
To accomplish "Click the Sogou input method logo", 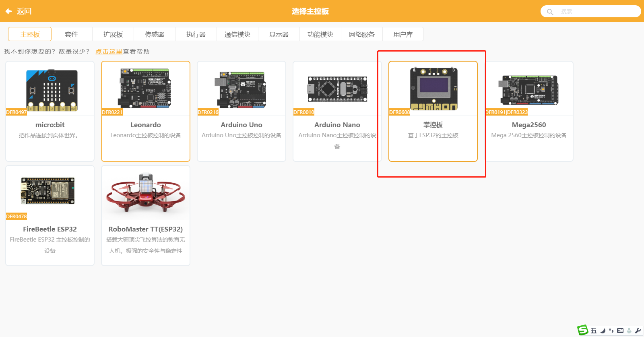I will tap(583, 331).
